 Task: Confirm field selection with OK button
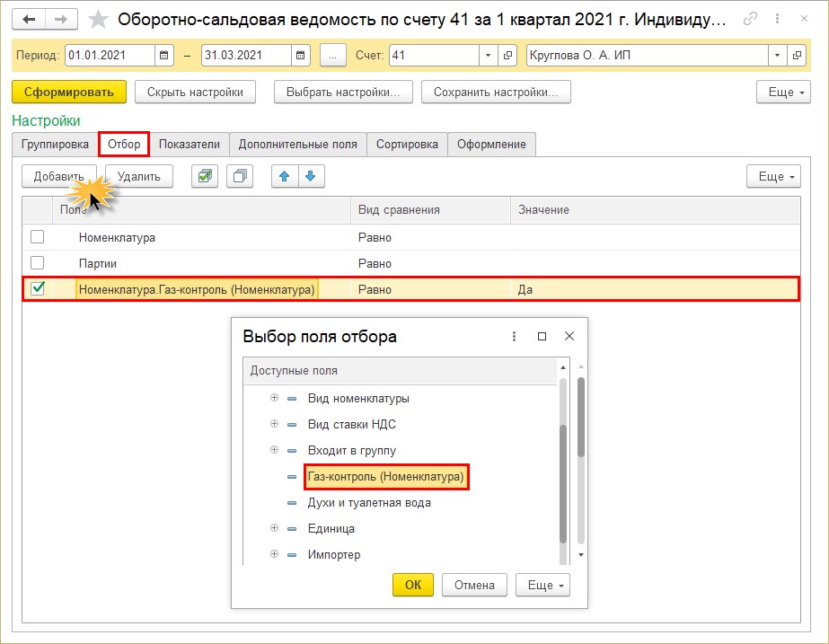pyautogui.click(x=412, y=585)
